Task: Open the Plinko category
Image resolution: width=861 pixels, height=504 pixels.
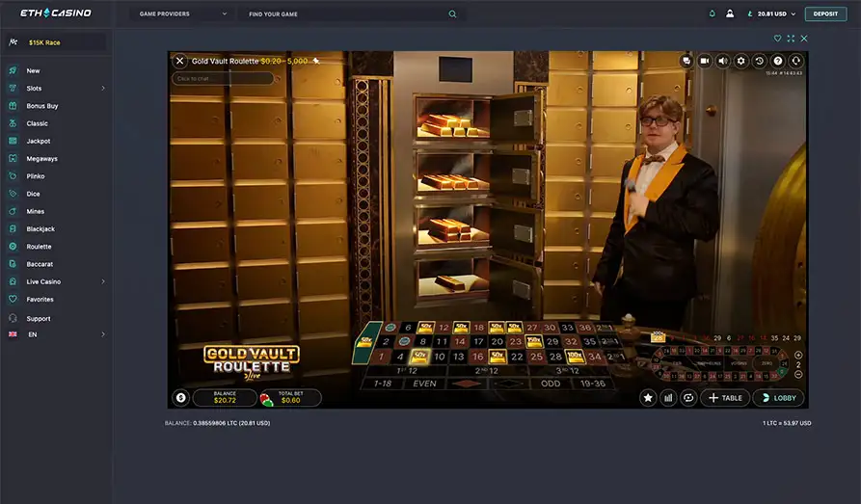Action: 35,176
